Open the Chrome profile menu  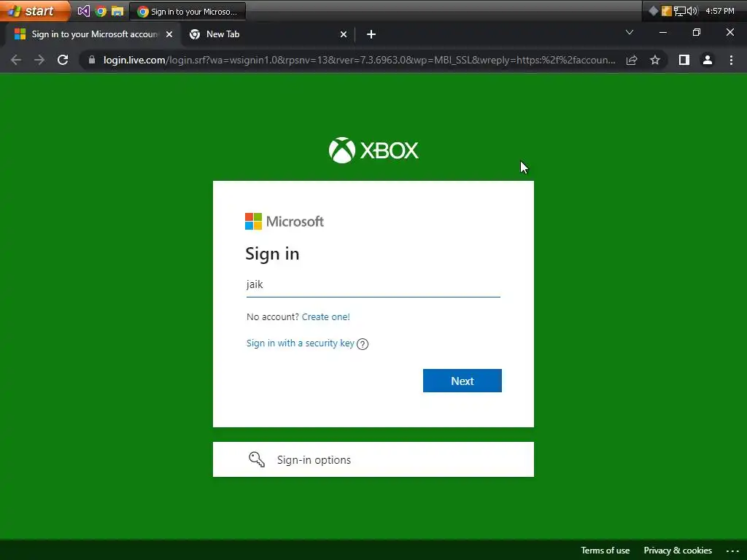(708, 60)
